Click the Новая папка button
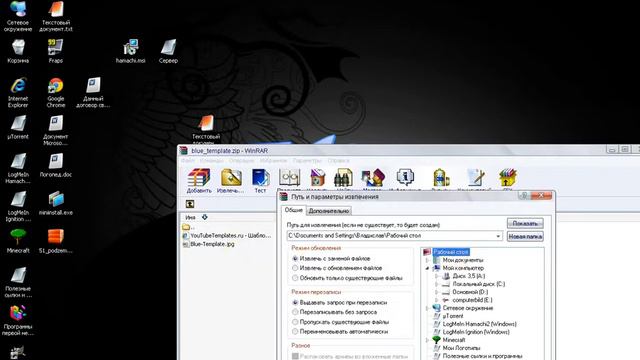 click(525, 236)
